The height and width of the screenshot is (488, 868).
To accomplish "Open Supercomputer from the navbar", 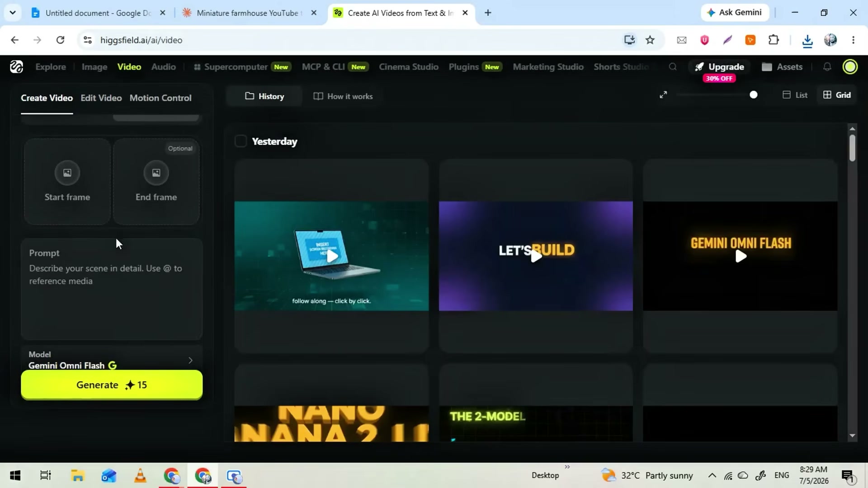I will [x=242, y=67].
